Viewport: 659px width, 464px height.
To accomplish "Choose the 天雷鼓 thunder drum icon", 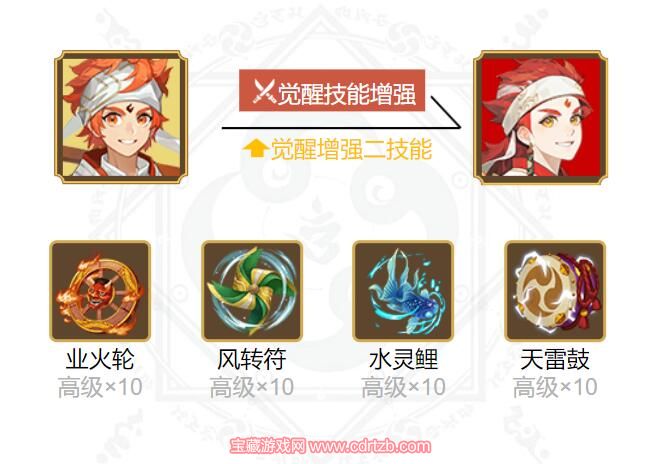I will click(555, 291).
